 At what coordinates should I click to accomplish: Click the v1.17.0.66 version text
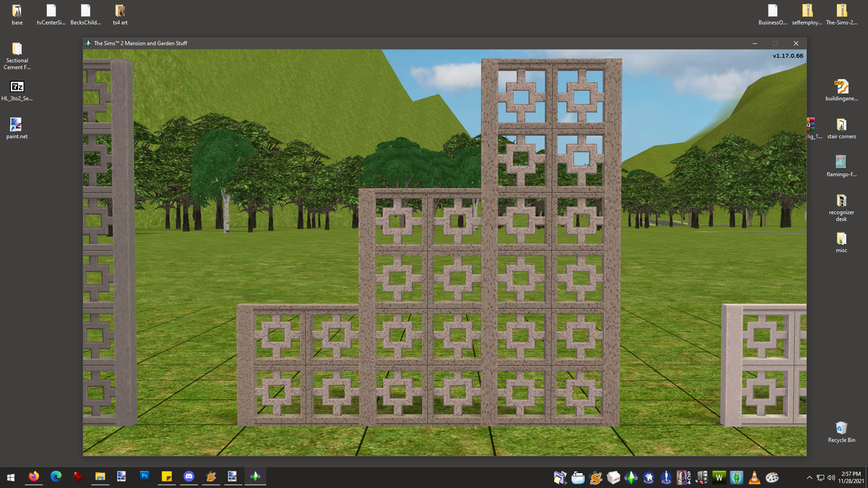click(788, 56)
